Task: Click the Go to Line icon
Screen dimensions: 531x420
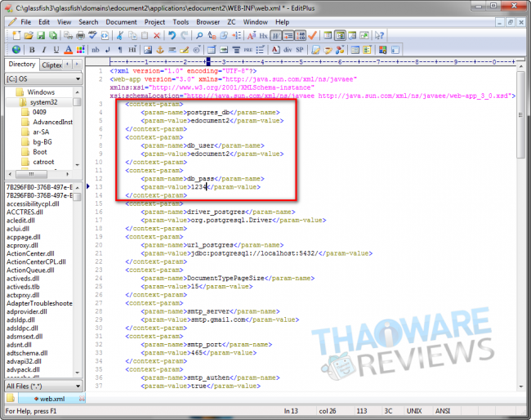Action: 236,35
